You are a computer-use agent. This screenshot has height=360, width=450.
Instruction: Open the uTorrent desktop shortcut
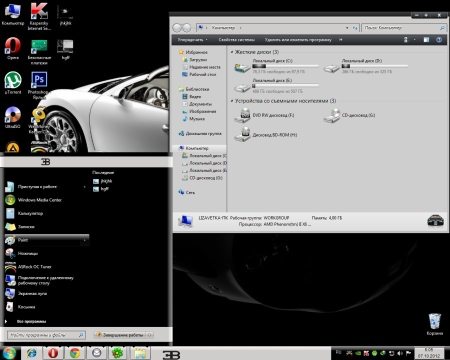[13, 82]
